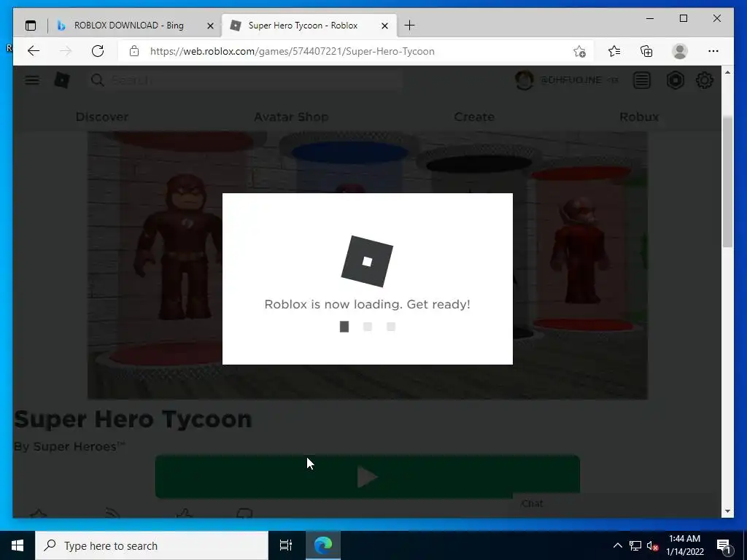Open browser Collections
This screenshot has height=560, width=747.
[x=646, y=51]
